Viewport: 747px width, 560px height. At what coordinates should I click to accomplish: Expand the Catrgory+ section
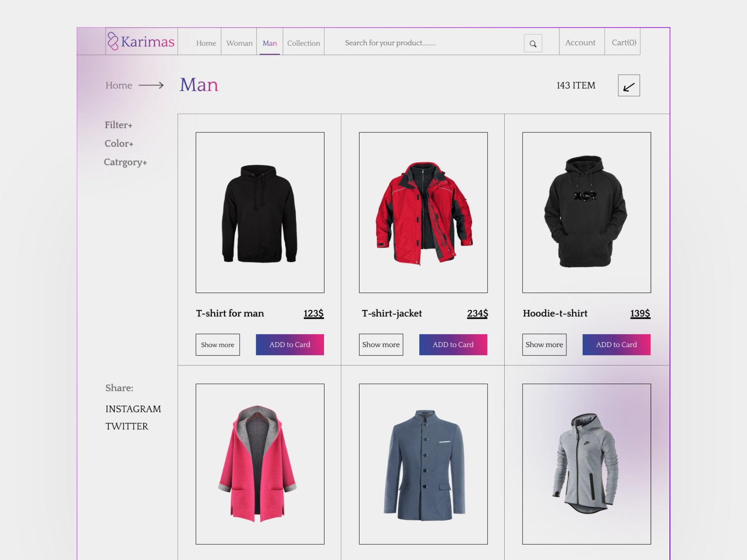(x=125, y=162)
